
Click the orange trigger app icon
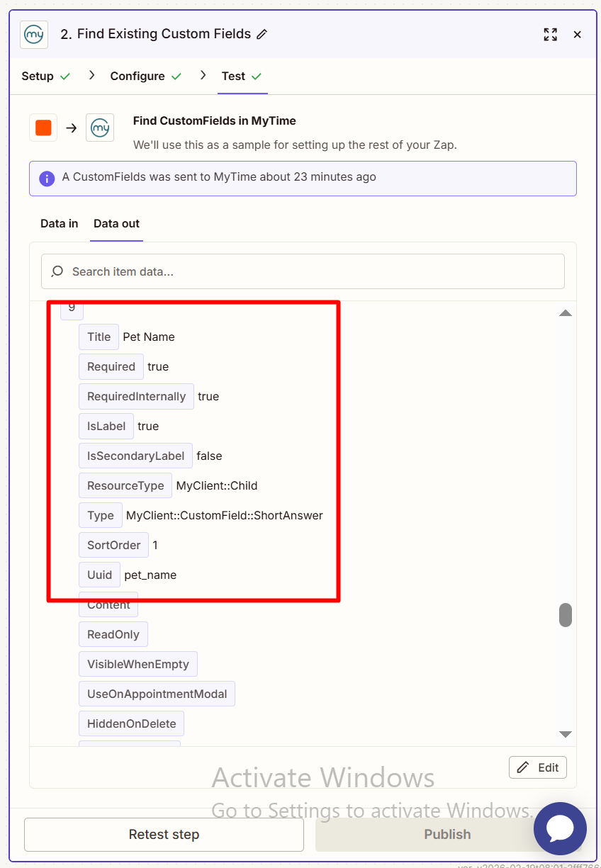(x=43, y=128)
